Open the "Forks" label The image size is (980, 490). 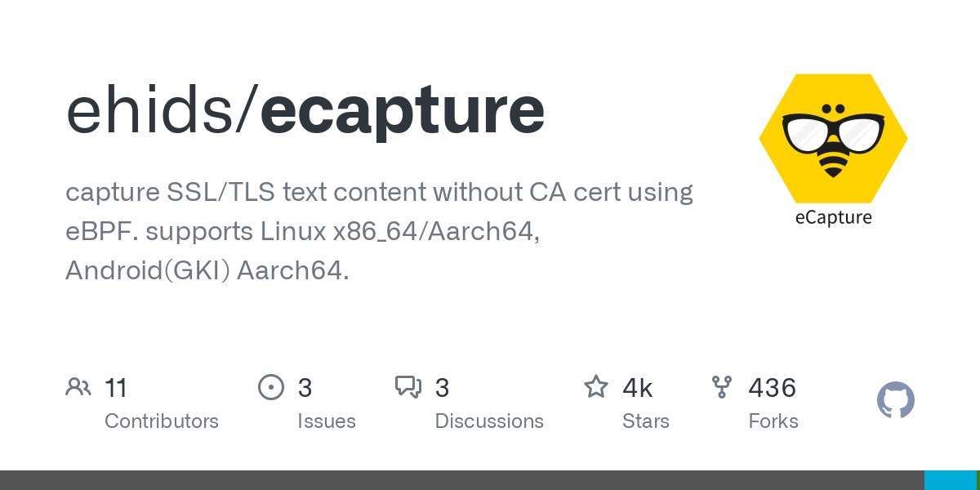pos(773,421)
